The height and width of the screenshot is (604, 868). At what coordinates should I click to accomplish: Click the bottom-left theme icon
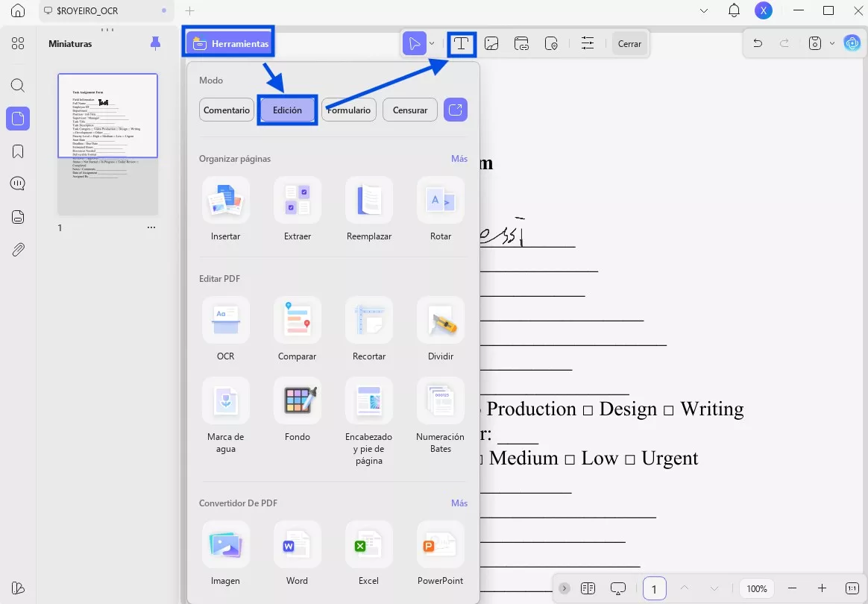click(18, 588)
